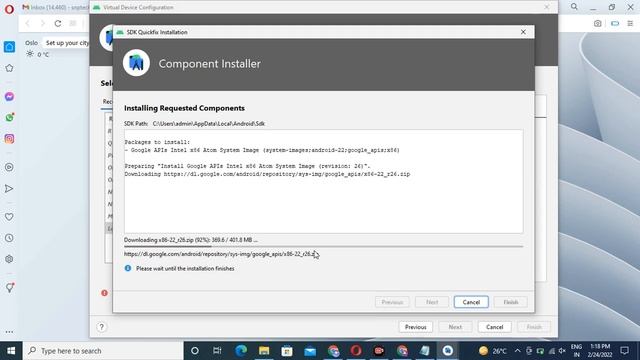Open ENG IN language switcher
640x360 pixels.
576,351
